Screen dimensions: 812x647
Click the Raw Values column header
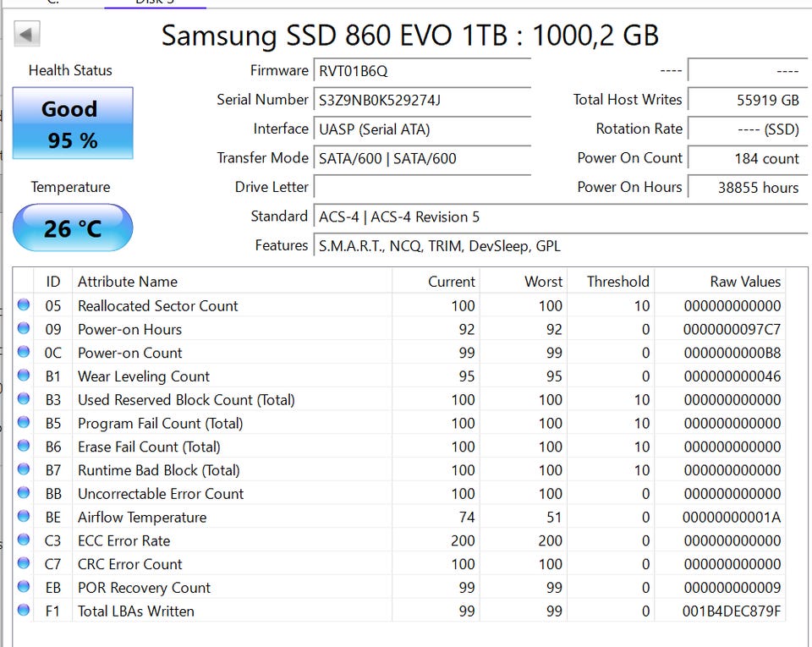pos(721,281)
